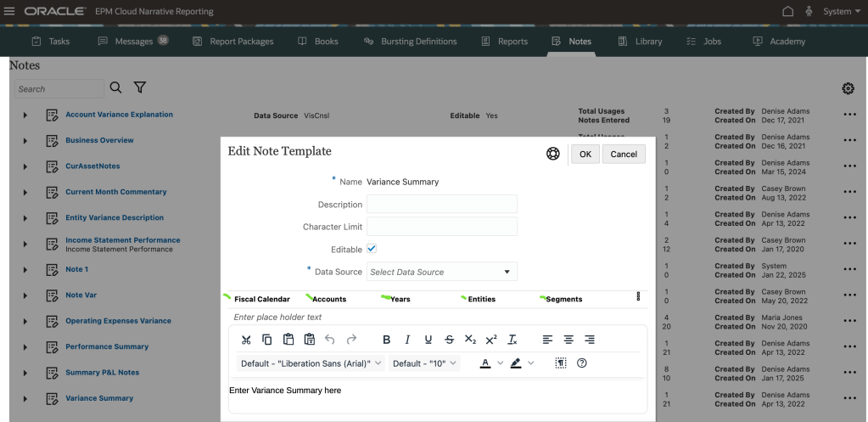Viewport: 868px width, 422px height.
Task: Click the remove formatting icon
Action: 511,340
